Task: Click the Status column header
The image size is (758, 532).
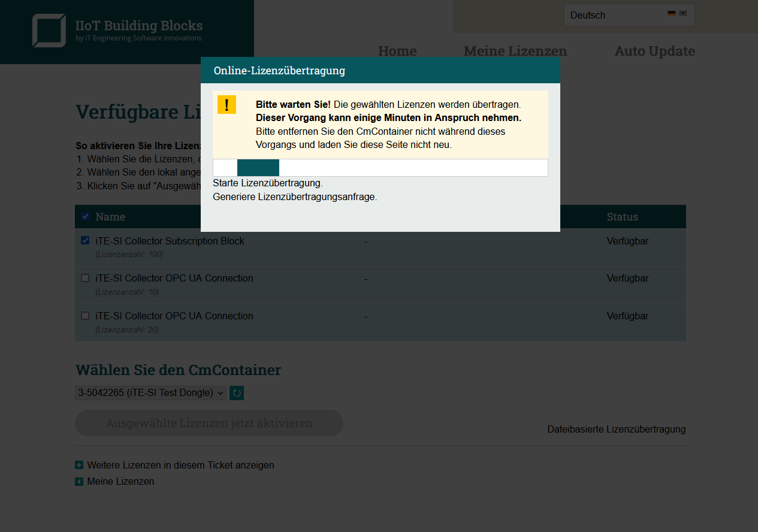Action: click(x=622, y=217)
